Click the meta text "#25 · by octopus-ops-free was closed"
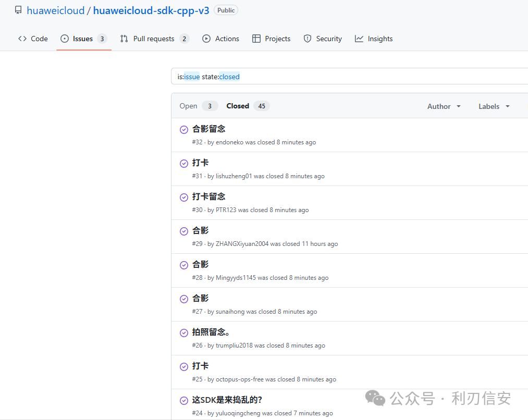This screenshot has width=528, height=420. pos(243,379)
